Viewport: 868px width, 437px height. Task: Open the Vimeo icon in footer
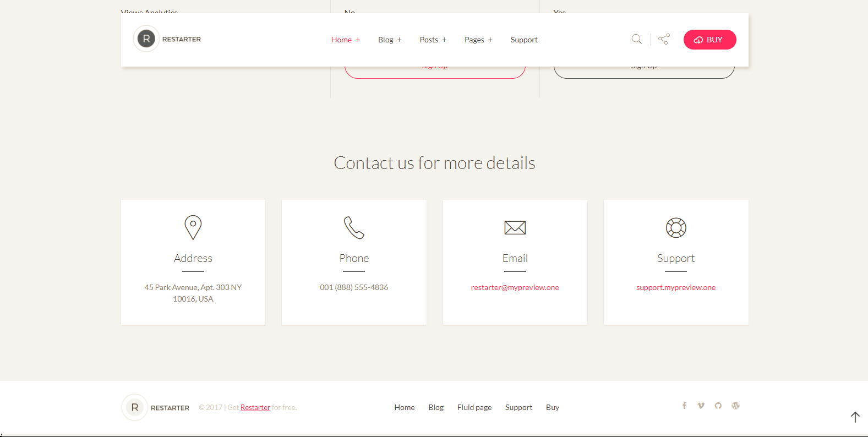click(701, 406)
